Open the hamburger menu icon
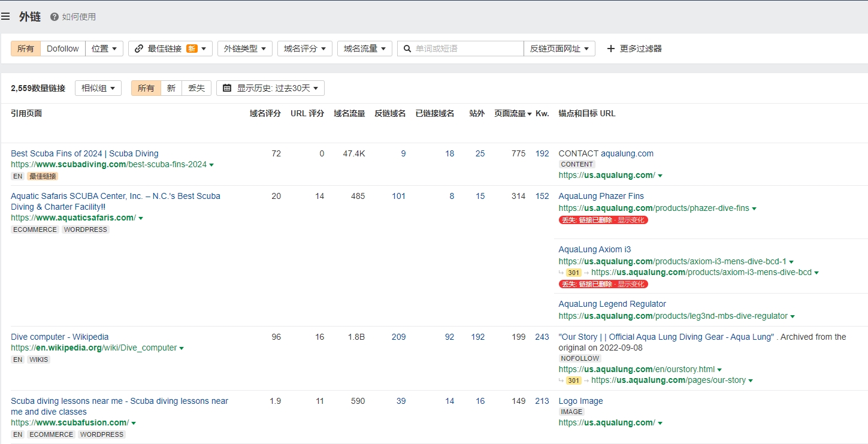 click(5, 17)
